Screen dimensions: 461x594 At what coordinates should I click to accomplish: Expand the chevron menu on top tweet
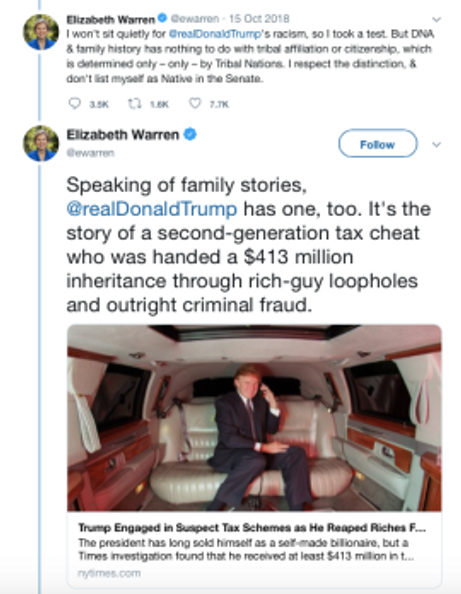click(436, 19)
